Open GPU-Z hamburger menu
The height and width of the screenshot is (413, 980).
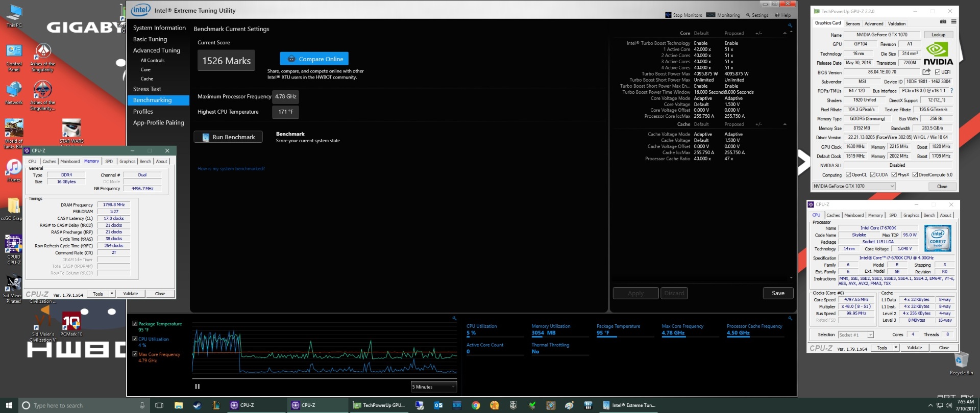pyautogui.click(x=953, y=22)
